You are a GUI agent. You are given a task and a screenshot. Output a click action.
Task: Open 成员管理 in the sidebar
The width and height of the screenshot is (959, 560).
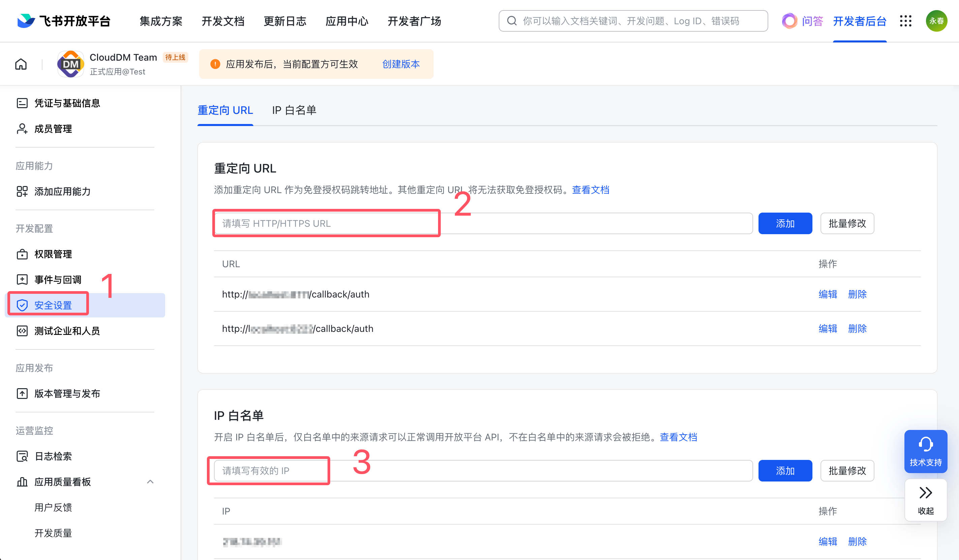[x=53, y=129]
